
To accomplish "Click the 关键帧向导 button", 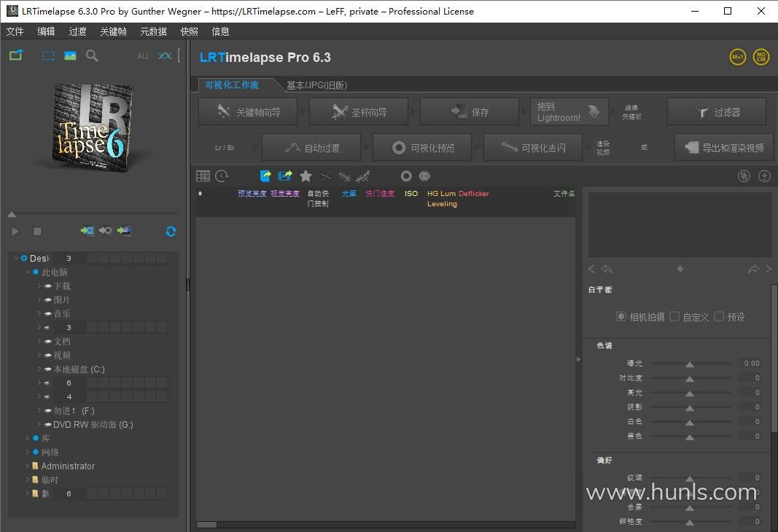I will tap(248, 112).
